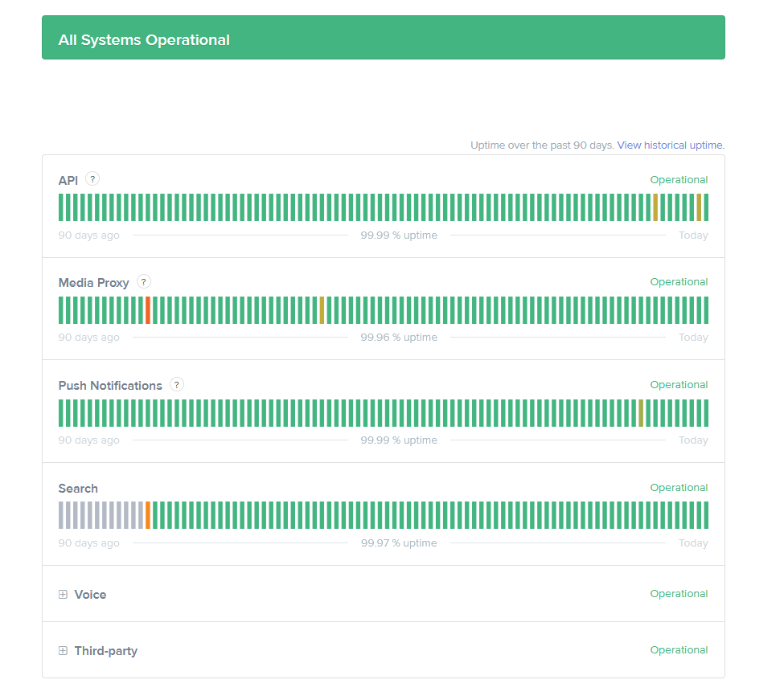Screen dimensions: 784x696
Task: Click the Today label under Search chart
Action: click(x=693, y=542)
